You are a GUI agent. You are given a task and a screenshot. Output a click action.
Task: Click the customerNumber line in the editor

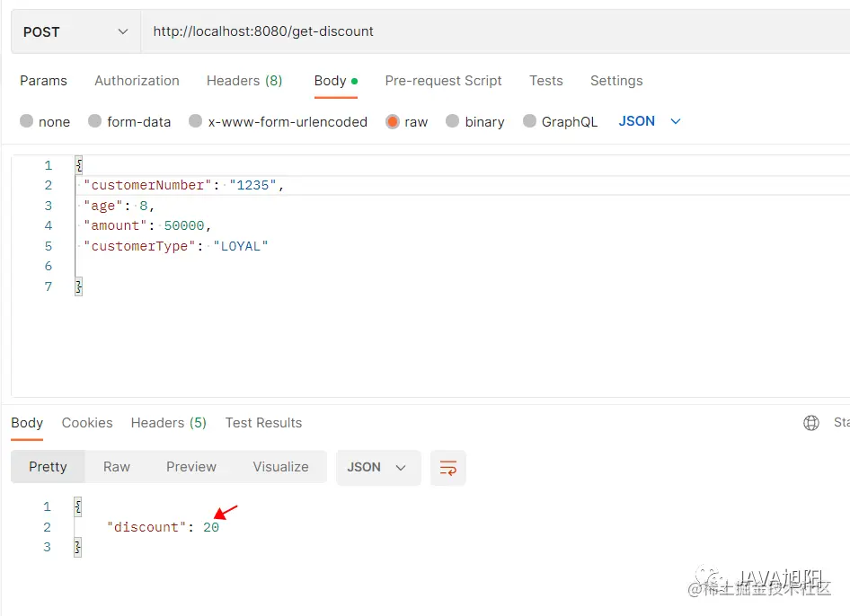[x=184, y=185]
